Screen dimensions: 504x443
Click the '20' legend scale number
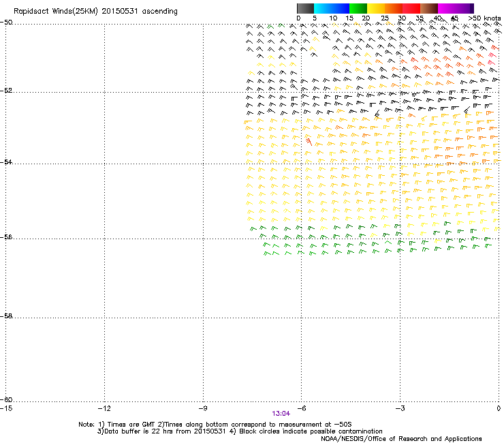tap(366, 18)
